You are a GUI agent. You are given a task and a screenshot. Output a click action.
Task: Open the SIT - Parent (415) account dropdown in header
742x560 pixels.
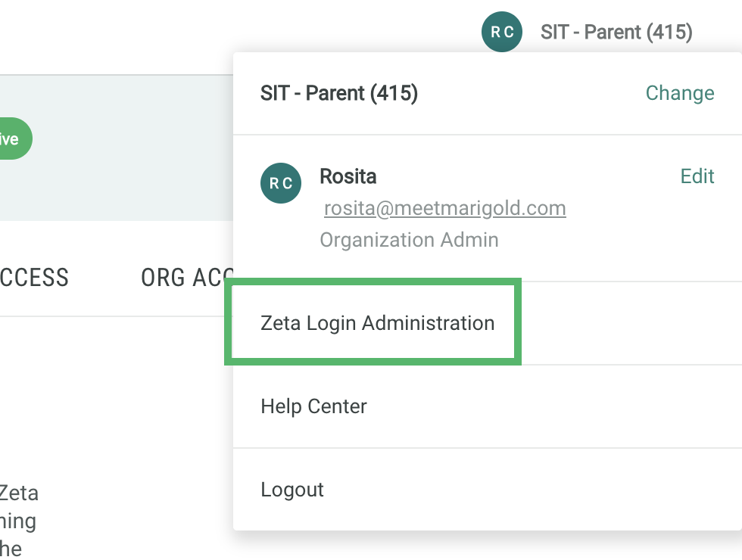pos(616,32)
